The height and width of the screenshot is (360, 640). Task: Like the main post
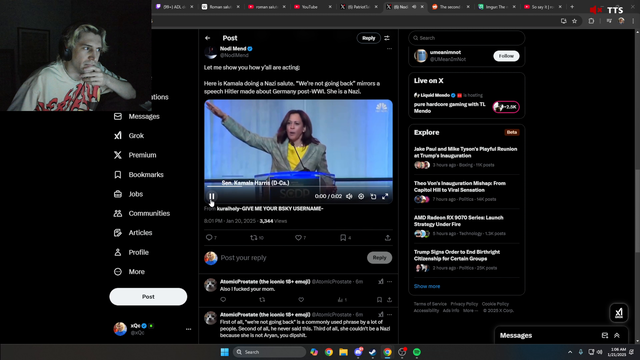[x=298, y=238]
